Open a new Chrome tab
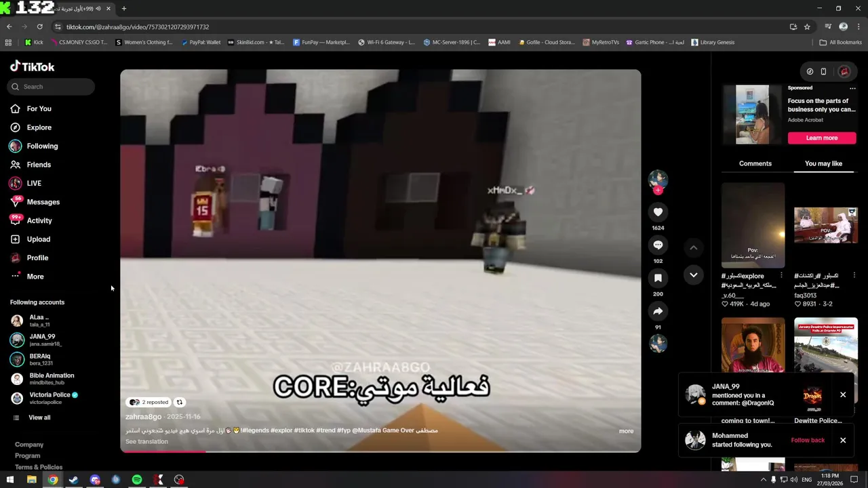This screenshot has width=868, height=488. pos(123,9)
